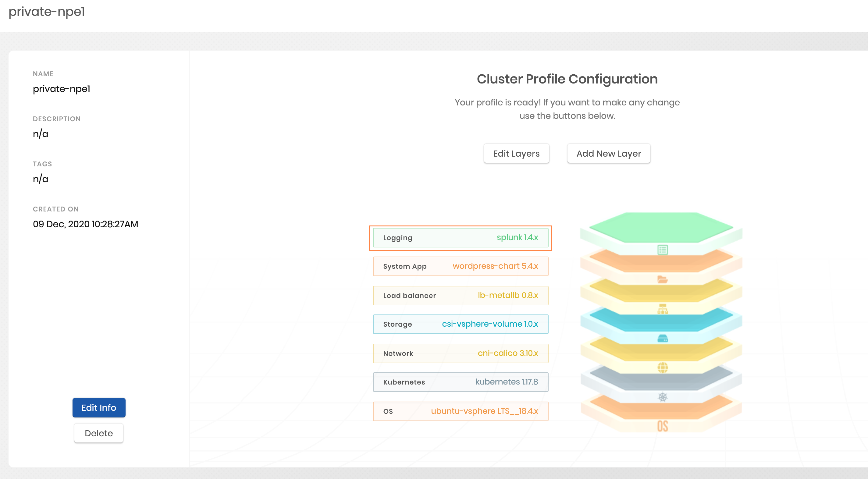868x479 pixels.
Task: Open the Storage csi-vsphere-volume layer
Action: coord(461,324)
